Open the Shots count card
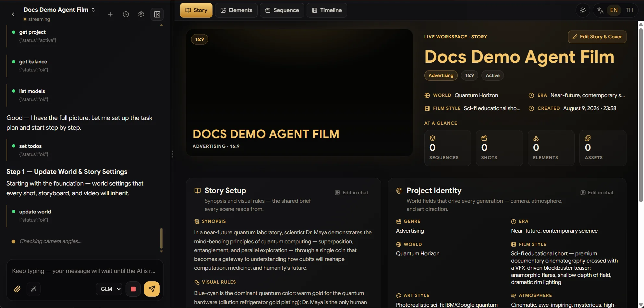 (499, 148)
